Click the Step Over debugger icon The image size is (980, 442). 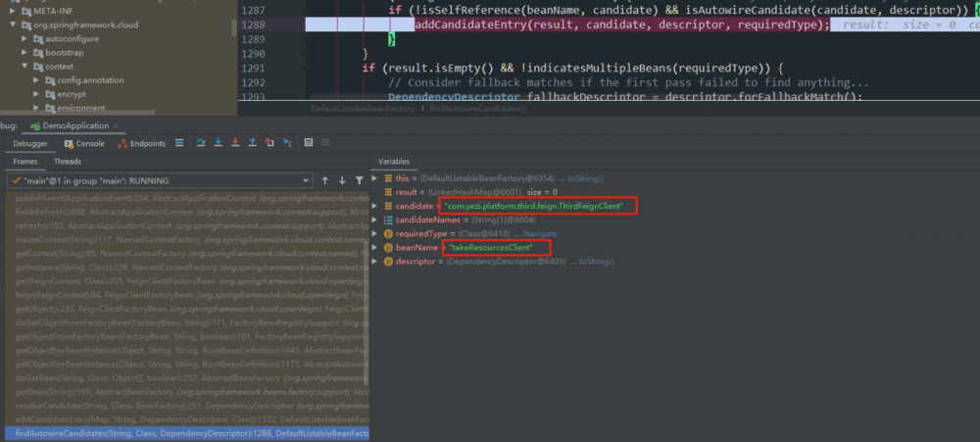201,142
